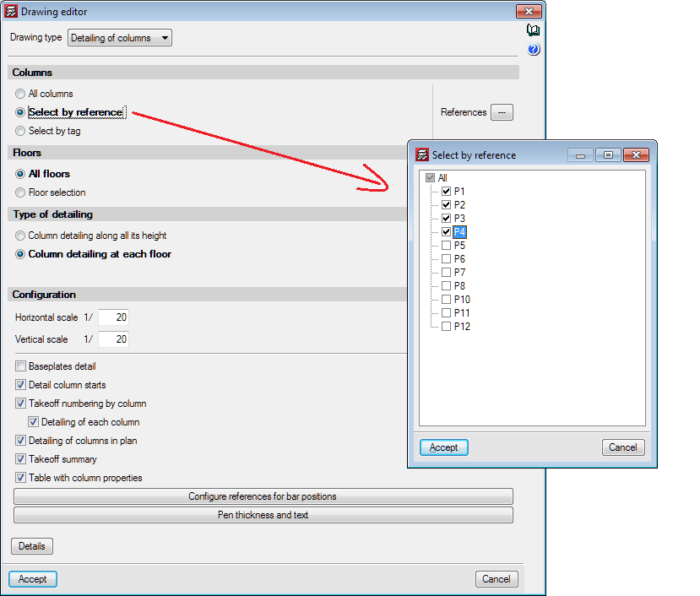
Task: Select the Floor selection radio option
Action: [20, 192]
